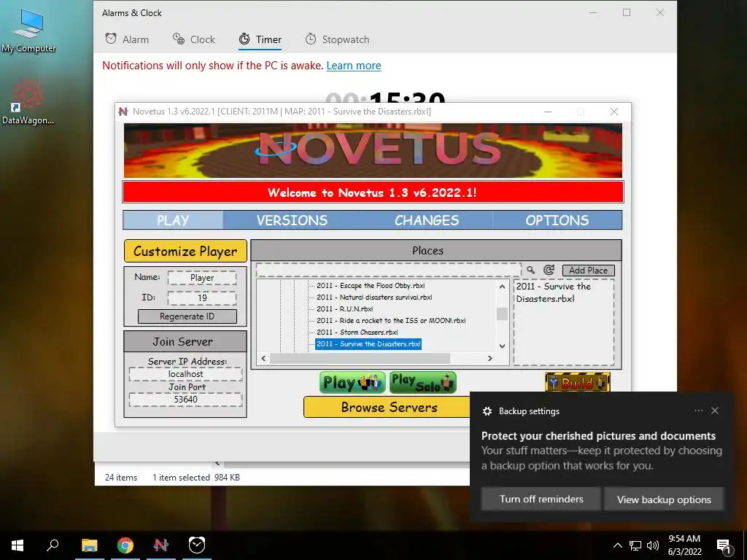Viewport: 747px width, 560px height.
Task: Click the Server IP Address field
Action: tap(185, 374)
